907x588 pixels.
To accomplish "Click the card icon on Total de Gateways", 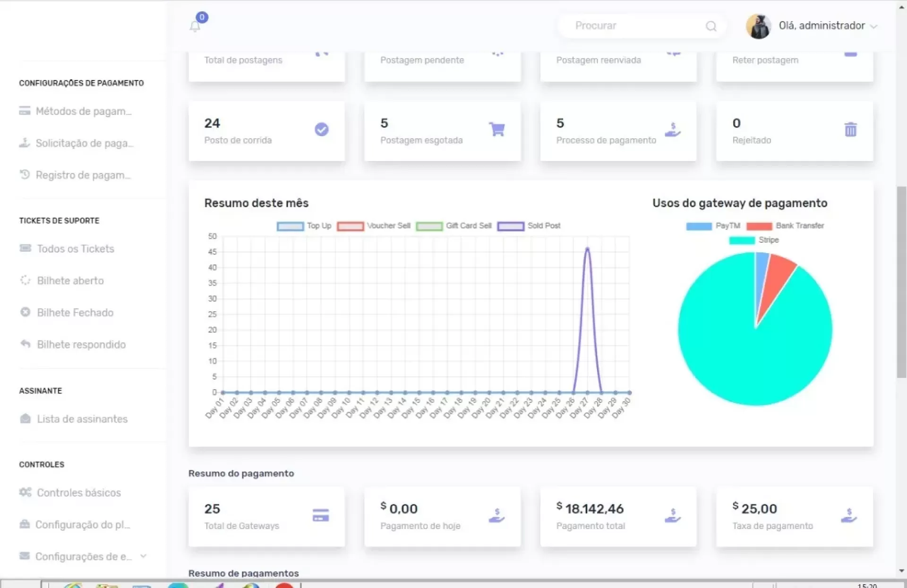I will (x=321, y=515).
